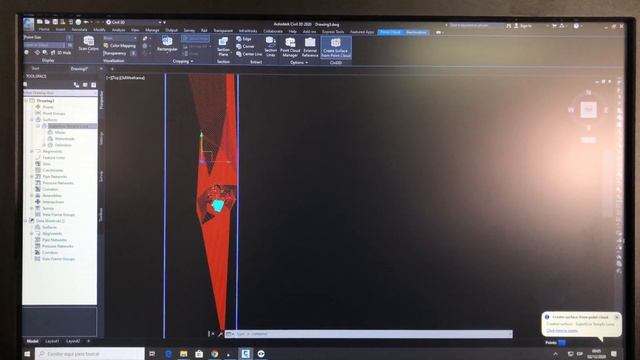The width and height of the screenshot is (640, 360).
Task: Collapse the Surfaces tree node
Action: (32, 120)
